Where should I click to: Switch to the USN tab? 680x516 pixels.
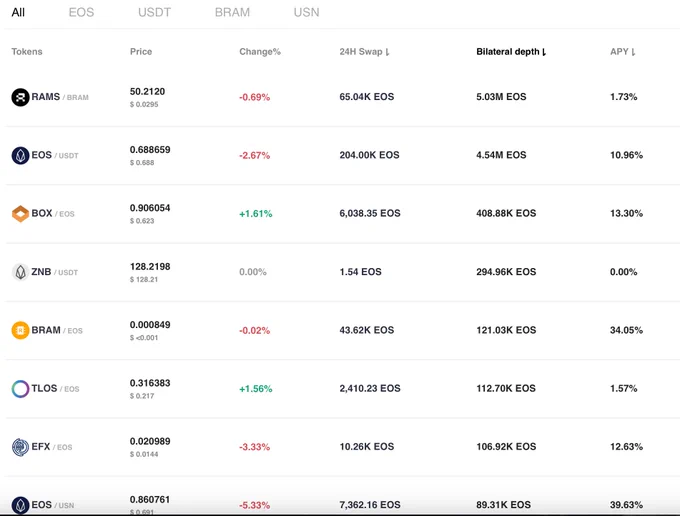[306, 12]
